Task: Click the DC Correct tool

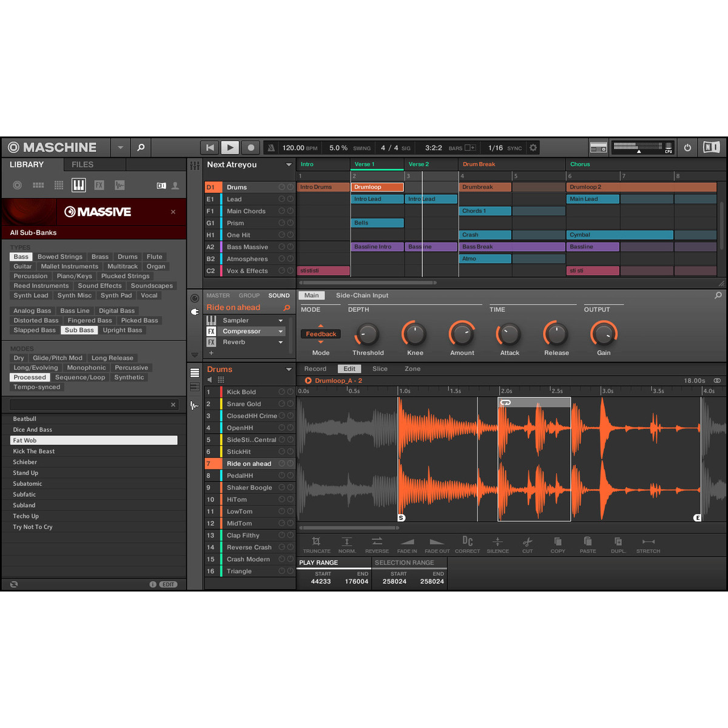Action: coord(467,544)
